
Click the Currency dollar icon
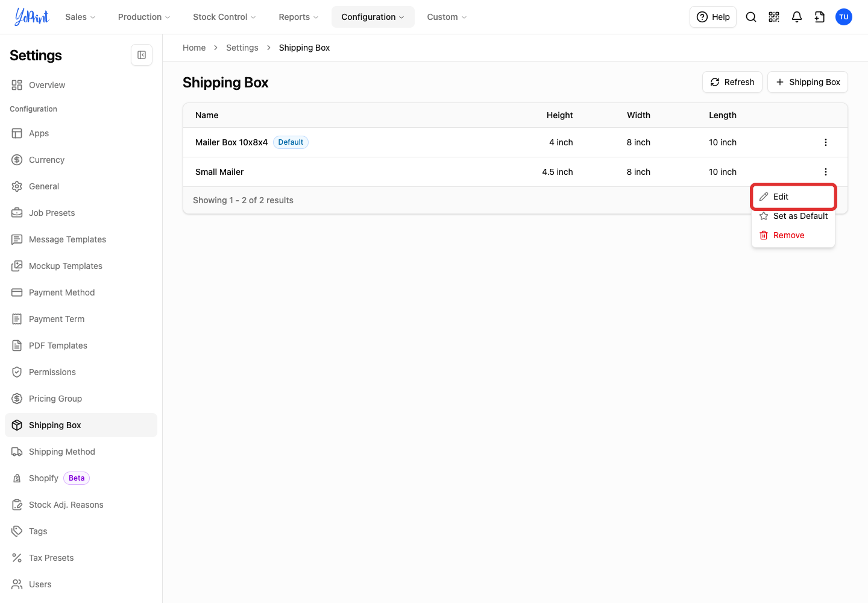17,160
